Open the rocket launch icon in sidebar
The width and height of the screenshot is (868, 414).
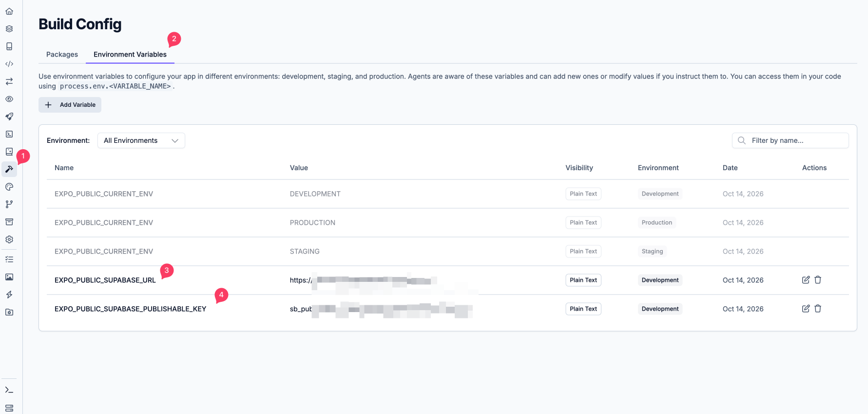[x=9, y=117]
